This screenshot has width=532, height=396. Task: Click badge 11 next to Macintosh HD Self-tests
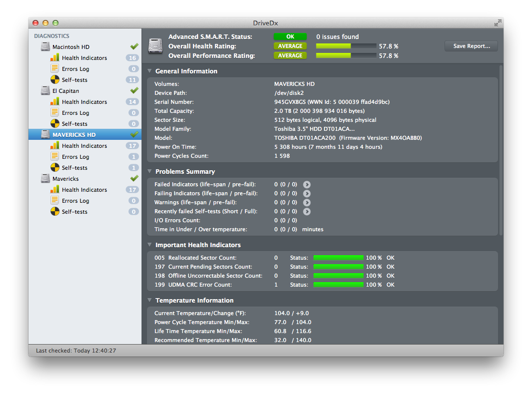click(x=132, y=80)
